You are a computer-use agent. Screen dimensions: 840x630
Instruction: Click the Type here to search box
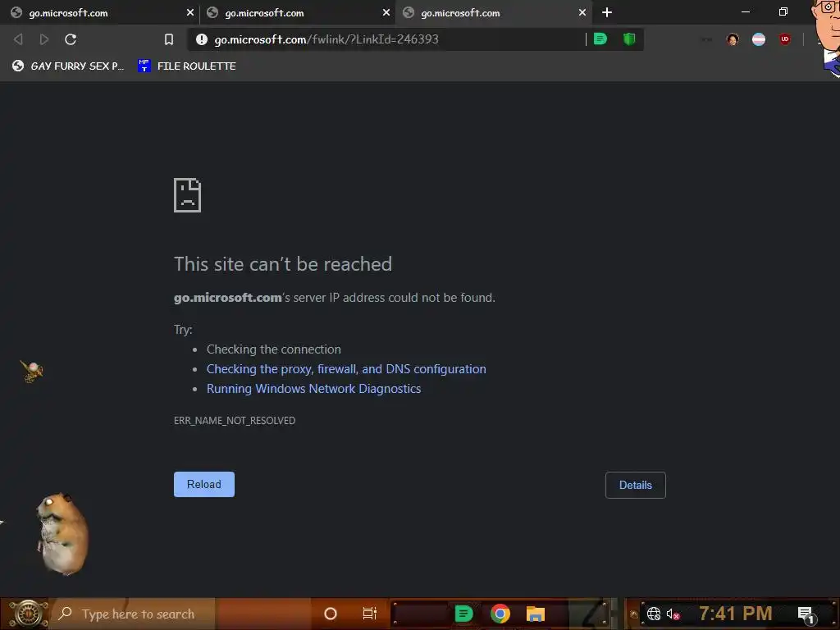[x=134, y=614]
